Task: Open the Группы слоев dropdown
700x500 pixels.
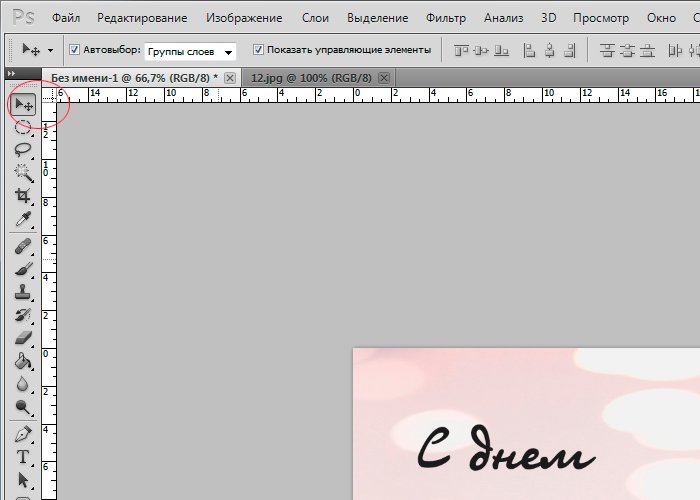Action: point(190,50)
